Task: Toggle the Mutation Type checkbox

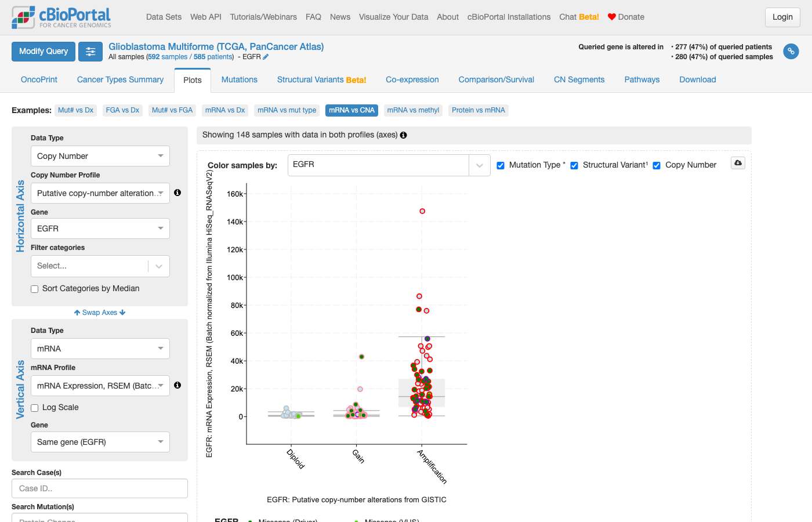Action: point(501,165)
